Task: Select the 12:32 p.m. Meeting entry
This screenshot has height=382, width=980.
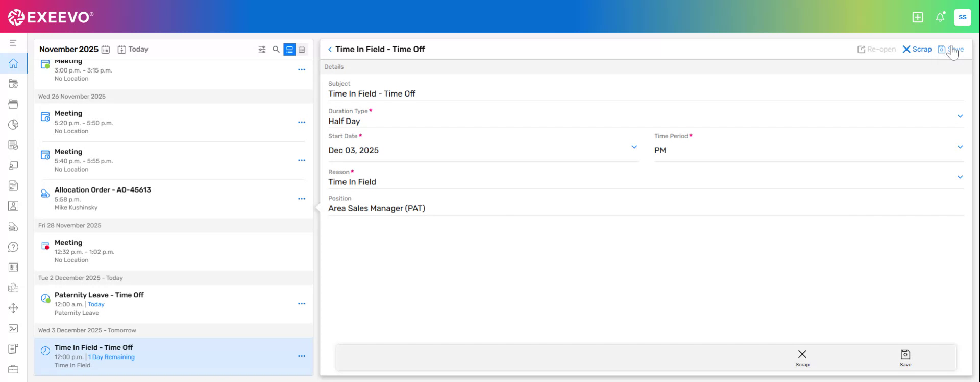Action: click(x=174, y=251)
